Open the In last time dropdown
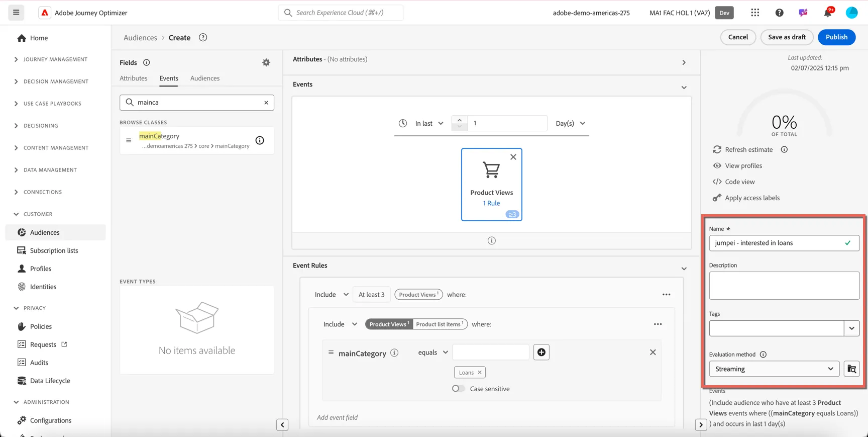This screenshot has height=437, width=868. click(429, 123)
